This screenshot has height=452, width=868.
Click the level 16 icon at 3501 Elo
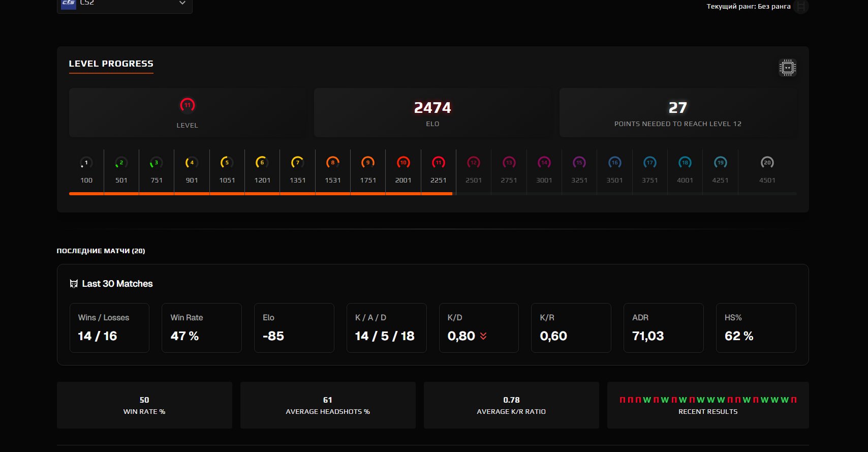pos(614,163)
